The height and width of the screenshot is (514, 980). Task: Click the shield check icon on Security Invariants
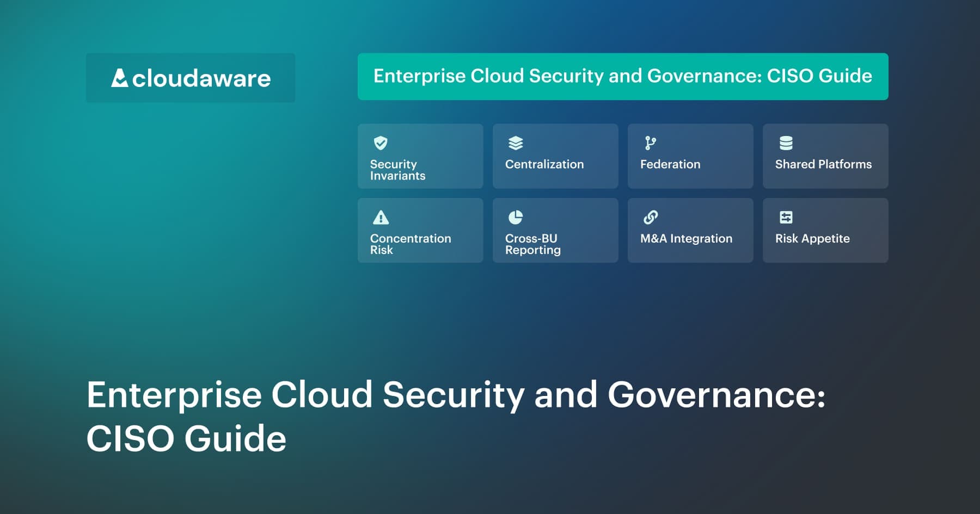point(381,143)
